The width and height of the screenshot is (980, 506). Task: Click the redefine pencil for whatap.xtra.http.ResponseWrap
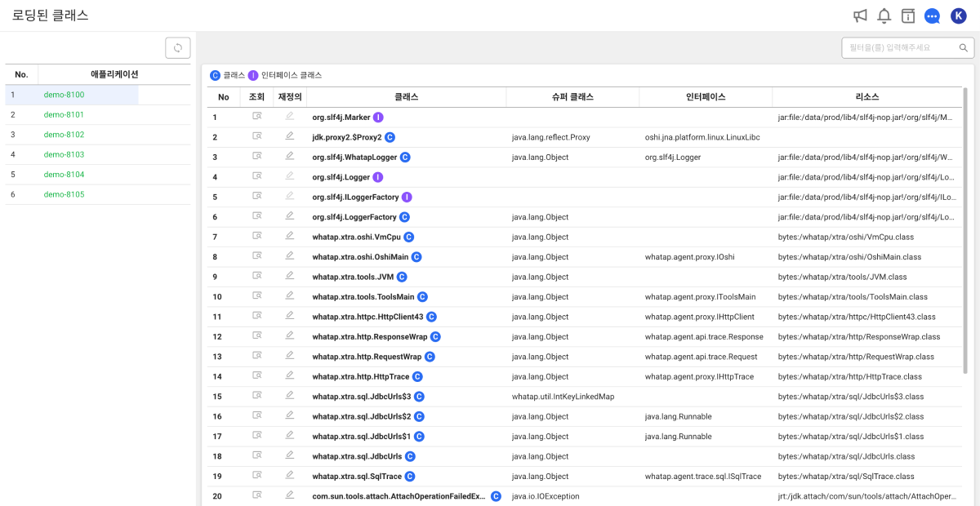pyautogui.click(x=289, y=336)
